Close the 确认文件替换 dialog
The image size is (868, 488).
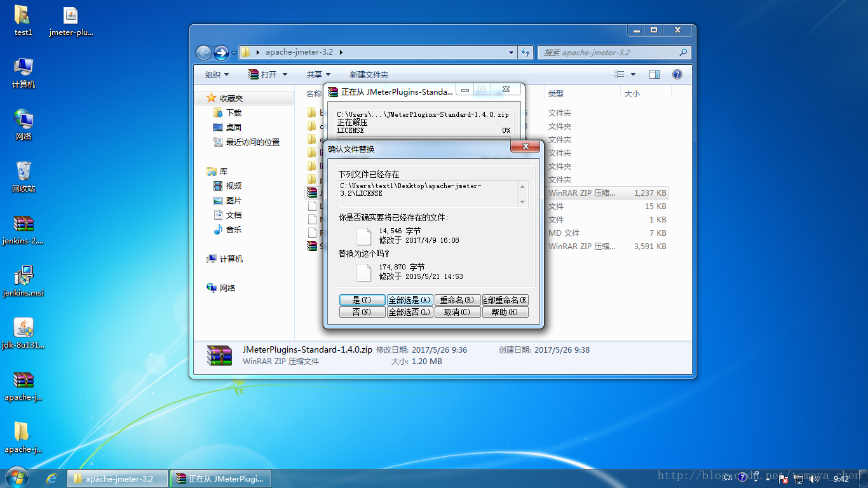point(526,147)
